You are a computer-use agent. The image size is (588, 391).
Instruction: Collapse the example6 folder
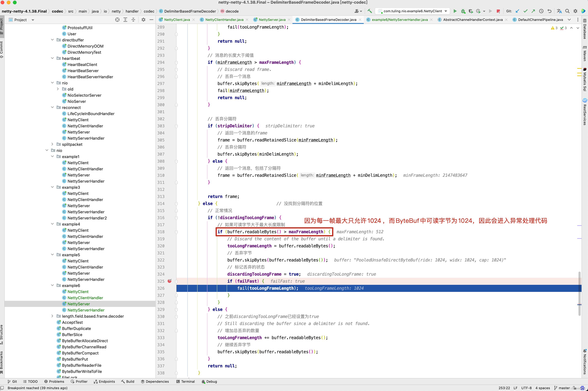(52, 286)
